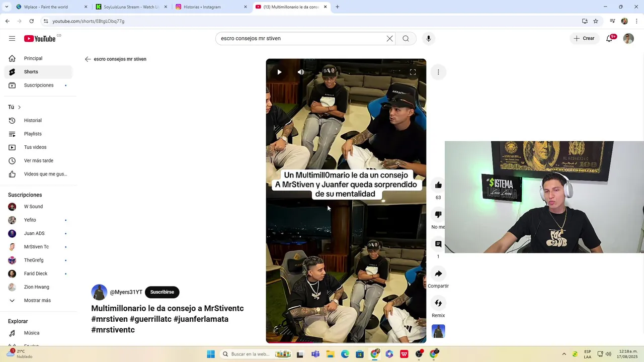Open the YouTube hamburger guide menu

[12, 38]
